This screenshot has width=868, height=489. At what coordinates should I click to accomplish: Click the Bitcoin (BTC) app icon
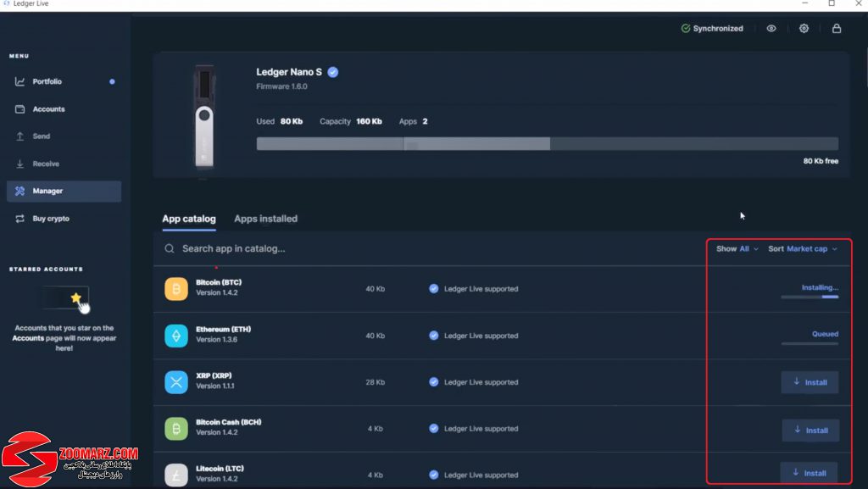pyautogui.click(x=176, y=289)
